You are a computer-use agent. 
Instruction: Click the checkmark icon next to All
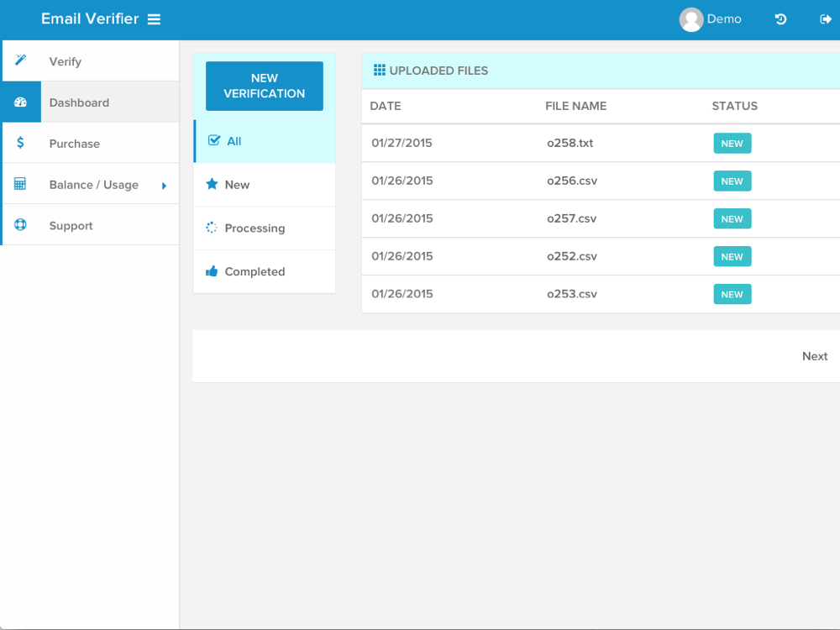[x=213, y=140]
